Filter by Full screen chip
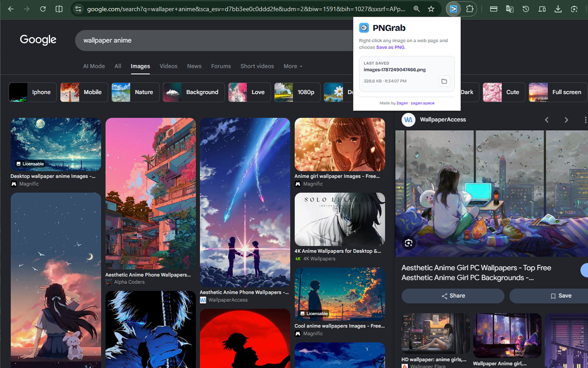The image size is (588, 368). click(x=558, y=92)
